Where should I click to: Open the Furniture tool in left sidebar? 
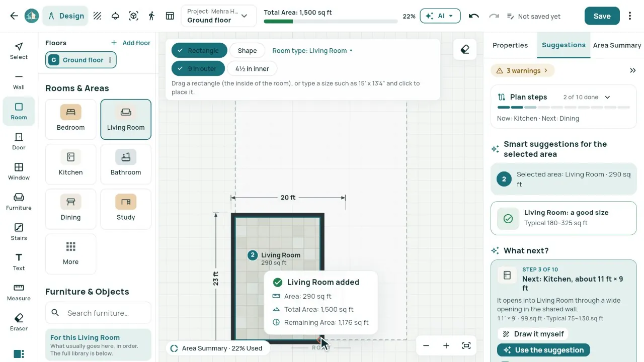coord(19,202)
